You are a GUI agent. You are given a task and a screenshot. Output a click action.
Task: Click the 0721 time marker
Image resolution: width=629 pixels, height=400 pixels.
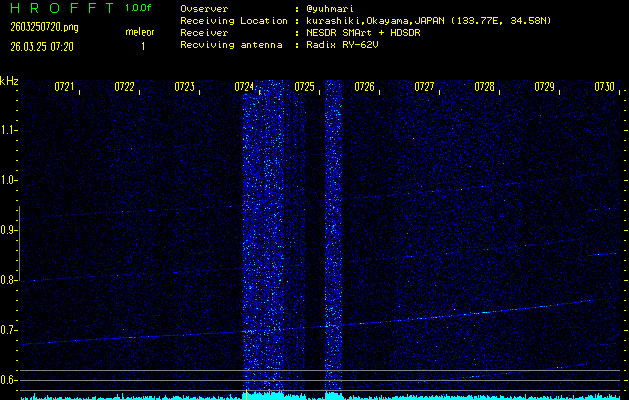click(64, 87)
